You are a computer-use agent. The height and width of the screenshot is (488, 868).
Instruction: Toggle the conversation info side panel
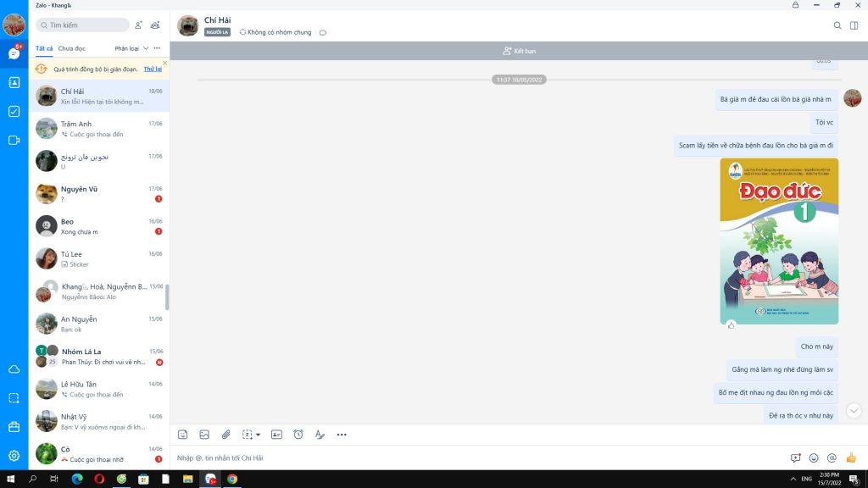pos(854,25)
